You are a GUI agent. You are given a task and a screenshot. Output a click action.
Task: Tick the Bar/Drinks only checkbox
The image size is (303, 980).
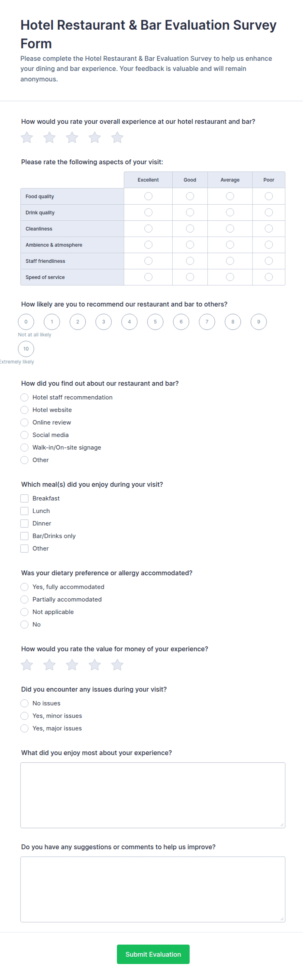[x=24, y=536]
